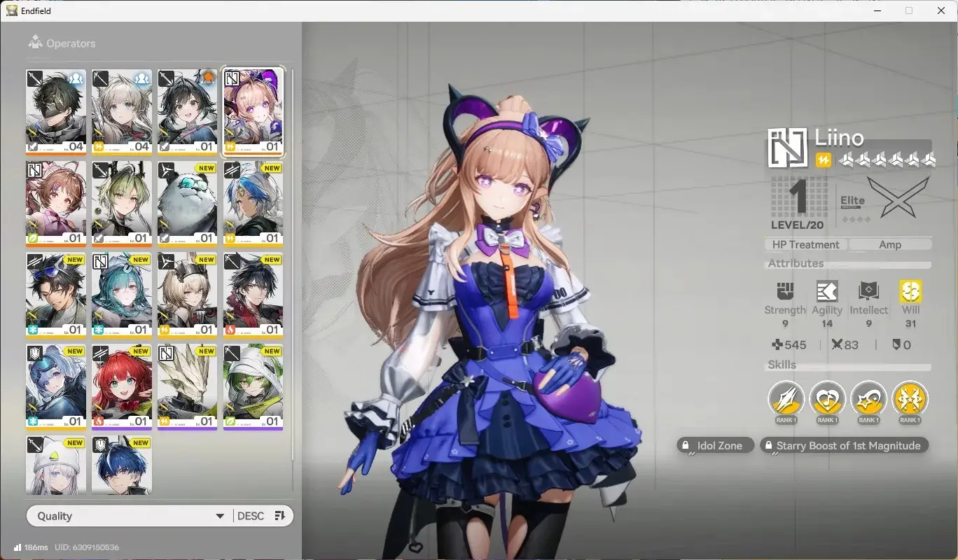Select the brown-haired operator in pink outfit
958x560 pixels.
pos(56,203)
